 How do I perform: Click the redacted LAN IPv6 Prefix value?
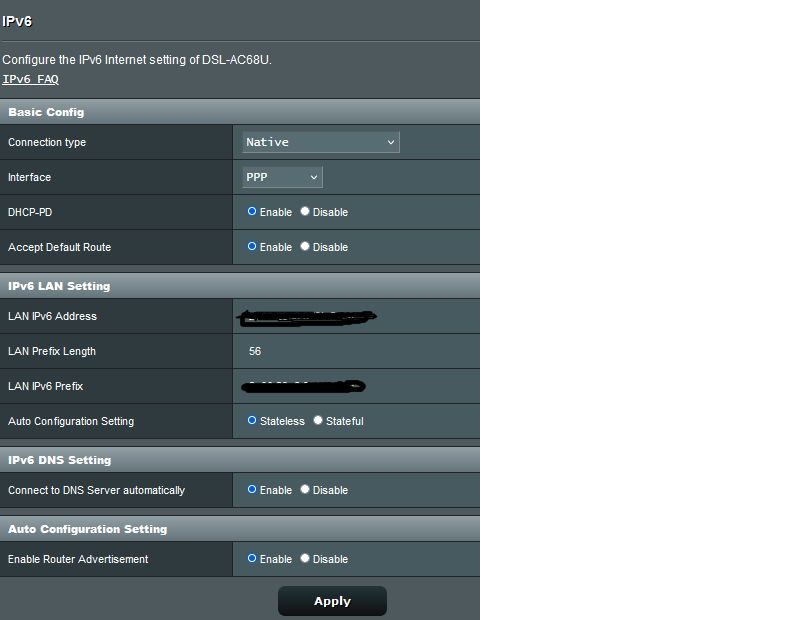(304, 386)
